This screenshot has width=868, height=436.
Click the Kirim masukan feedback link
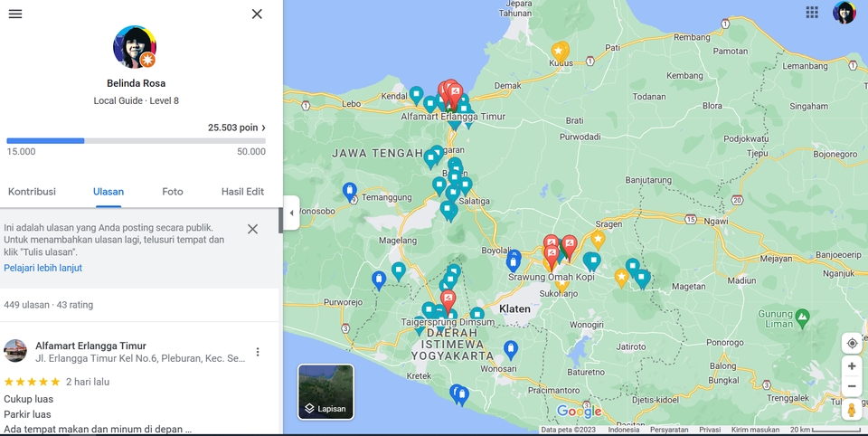[755, 430]
